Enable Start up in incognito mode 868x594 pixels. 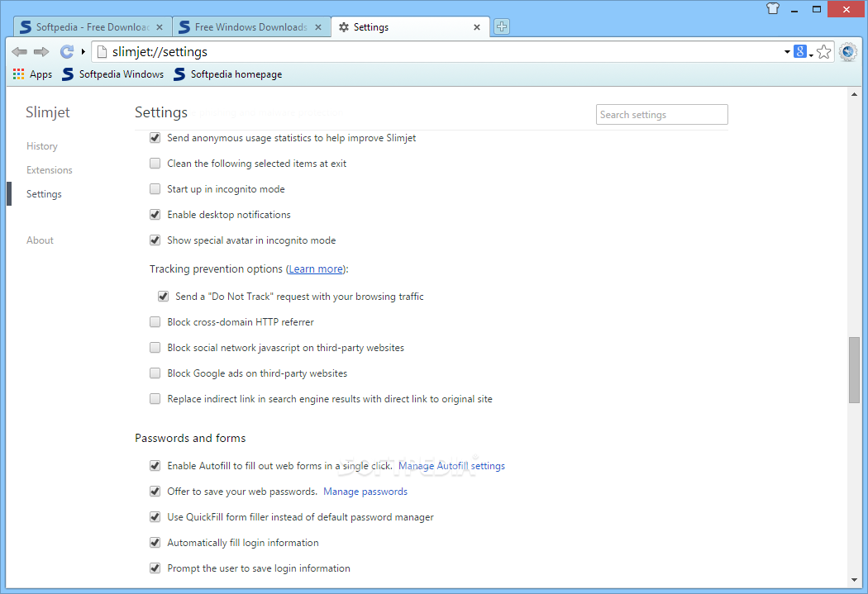tap(155, 189)
